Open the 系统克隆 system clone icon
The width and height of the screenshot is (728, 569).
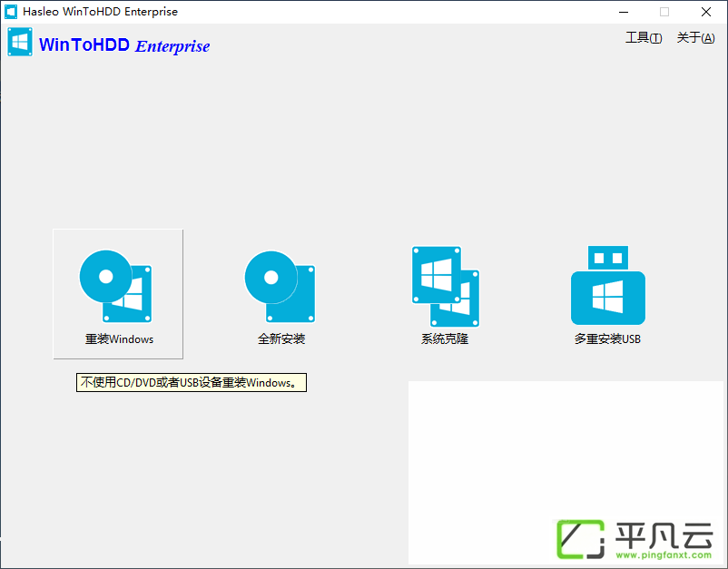(446, 287)
